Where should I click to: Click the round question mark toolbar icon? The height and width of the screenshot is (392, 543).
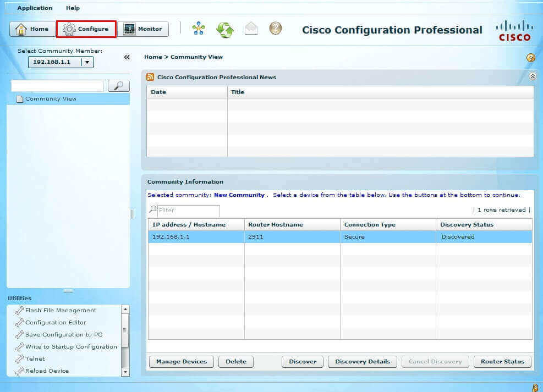point(276,29)
